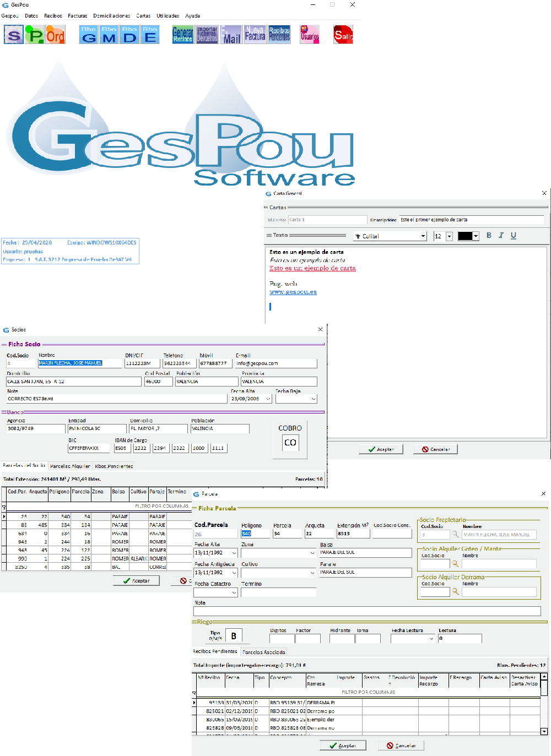Open the Recibos menu
The height and width of the screenshot is (756, 551).
(53, 16)
